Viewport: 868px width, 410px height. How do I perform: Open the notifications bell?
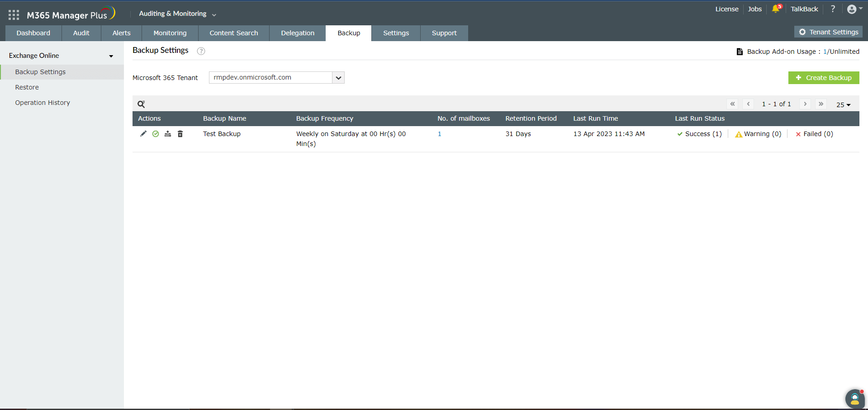776,9
